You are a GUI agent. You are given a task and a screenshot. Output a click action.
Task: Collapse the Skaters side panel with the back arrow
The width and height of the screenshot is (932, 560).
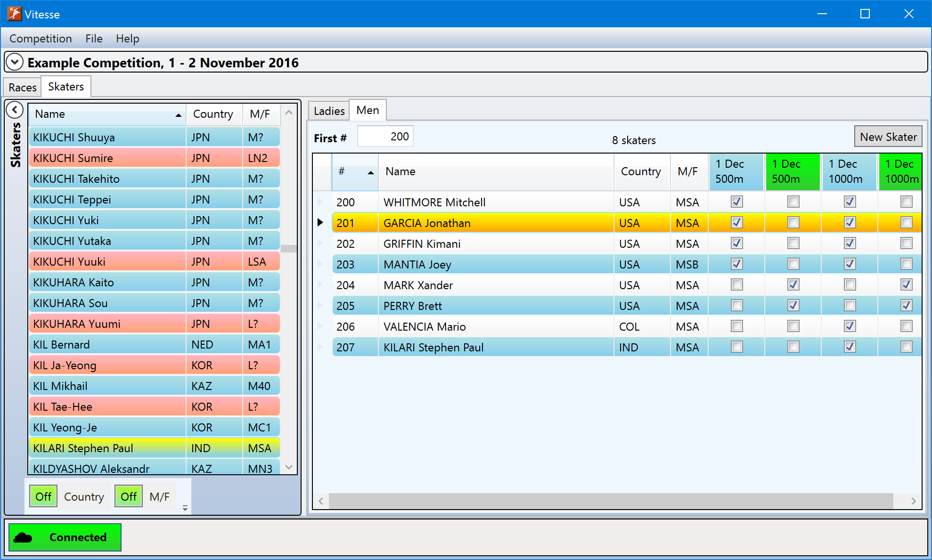pos(15,110)
